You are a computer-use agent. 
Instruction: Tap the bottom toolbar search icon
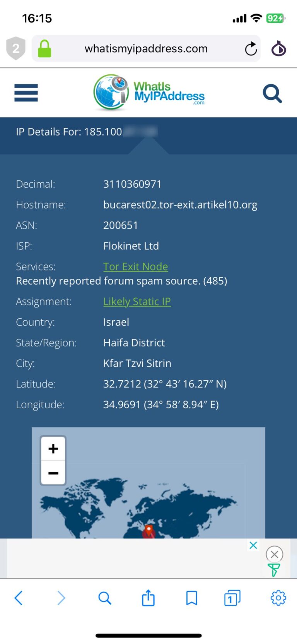coord(105,598)
